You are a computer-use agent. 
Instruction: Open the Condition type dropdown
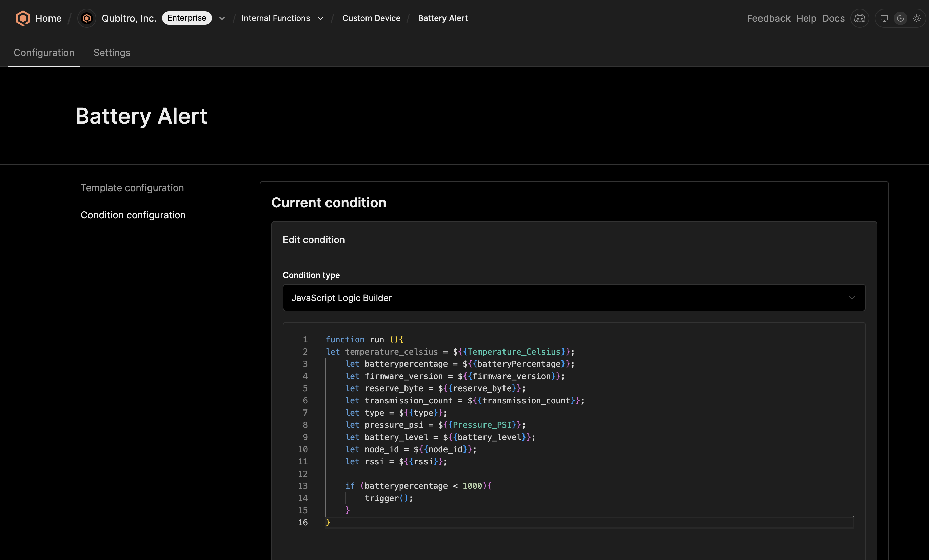pos(574,298)
